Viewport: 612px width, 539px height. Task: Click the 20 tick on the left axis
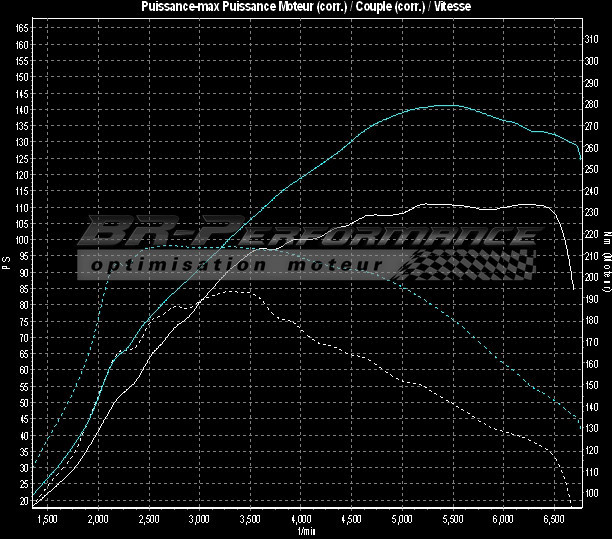coord(22,500)
